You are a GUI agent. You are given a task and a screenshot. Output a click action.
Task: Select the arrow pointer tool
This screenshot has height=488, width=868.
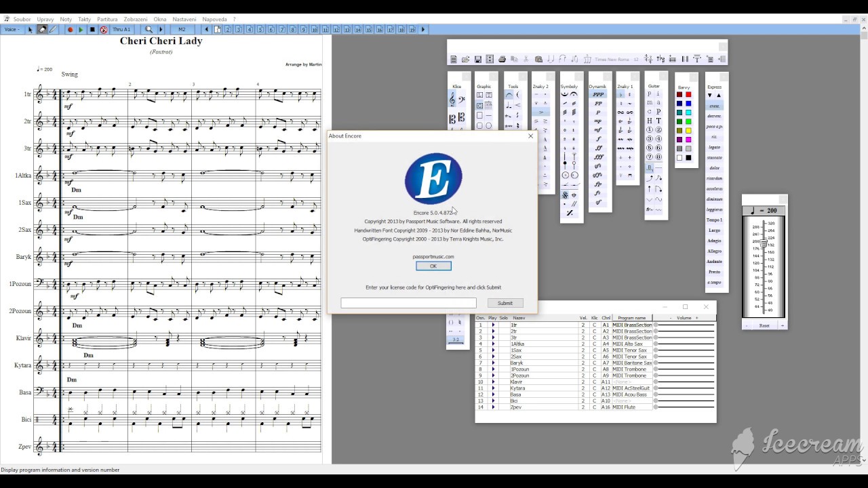(x=30, y=30)
